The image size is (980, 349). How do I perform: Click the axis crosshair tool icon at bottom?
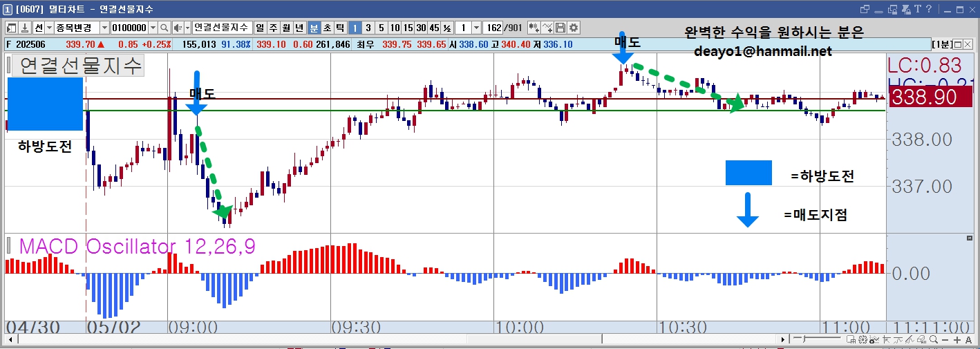pos(887,339)
